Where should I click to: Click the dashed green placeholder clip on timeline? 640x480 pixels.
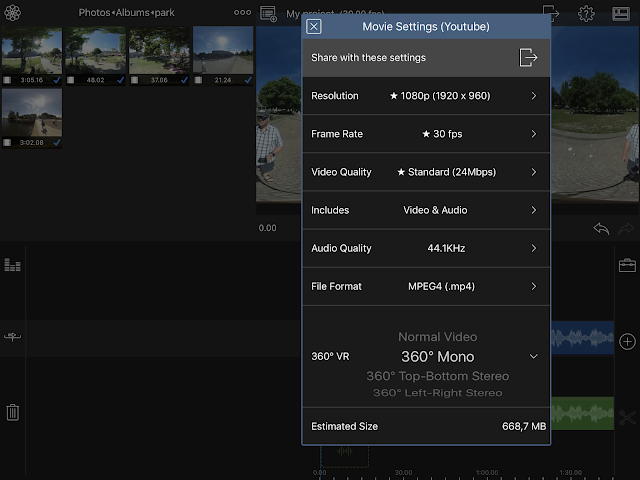tap(345, 456)
